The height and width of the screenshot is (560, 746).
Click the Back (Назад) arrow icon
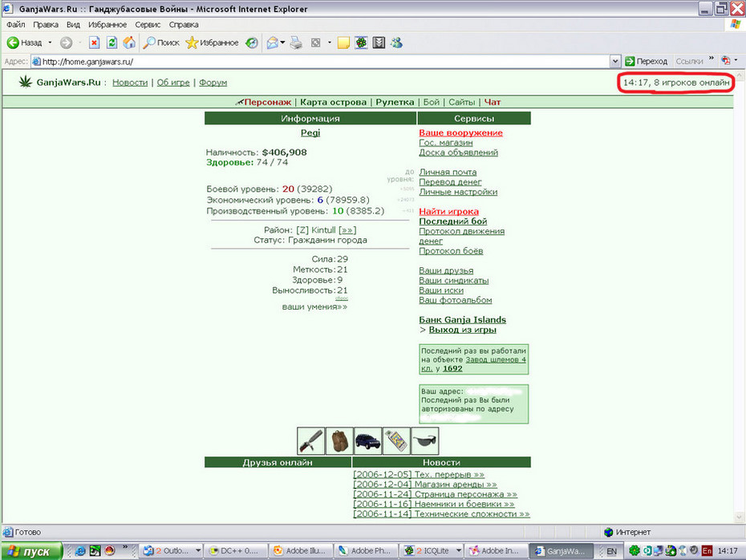pos(13,43)
